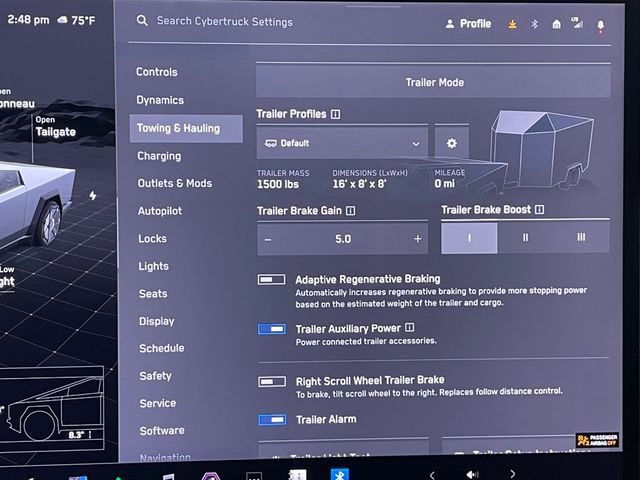This screenshot has height=480, width=640.
Task: Open the Service section
Action: coord(158,403)
